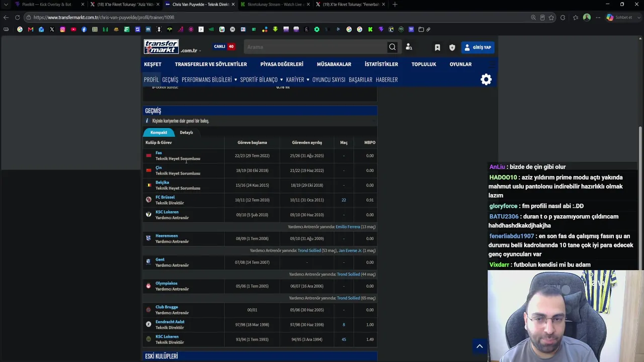This screenshot has width=644, height=362.
Task: Go to the Geçmiş sub-navigation item
Action: coord(170,79)
